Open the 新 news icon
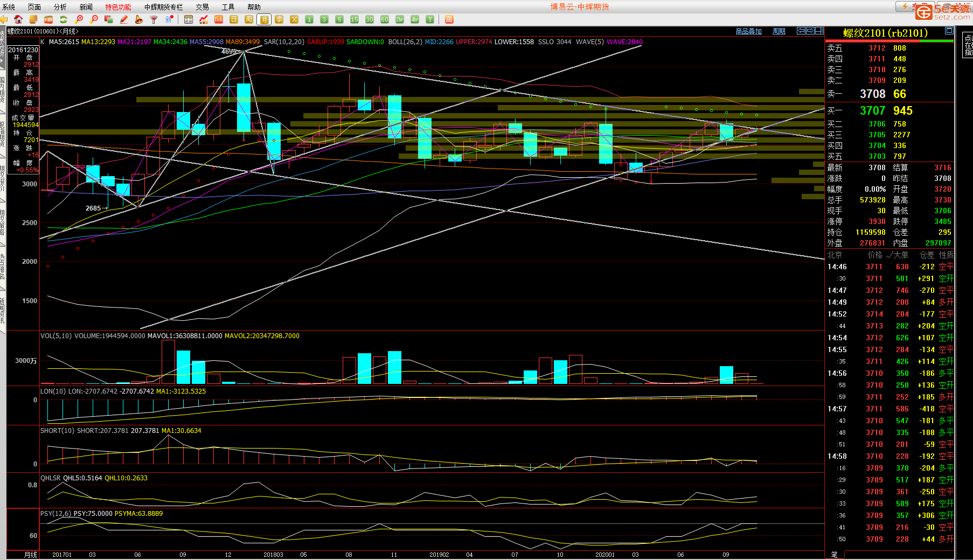Viewport: 973px width, 560px height. pyautogui.click(x=169, y=19)
